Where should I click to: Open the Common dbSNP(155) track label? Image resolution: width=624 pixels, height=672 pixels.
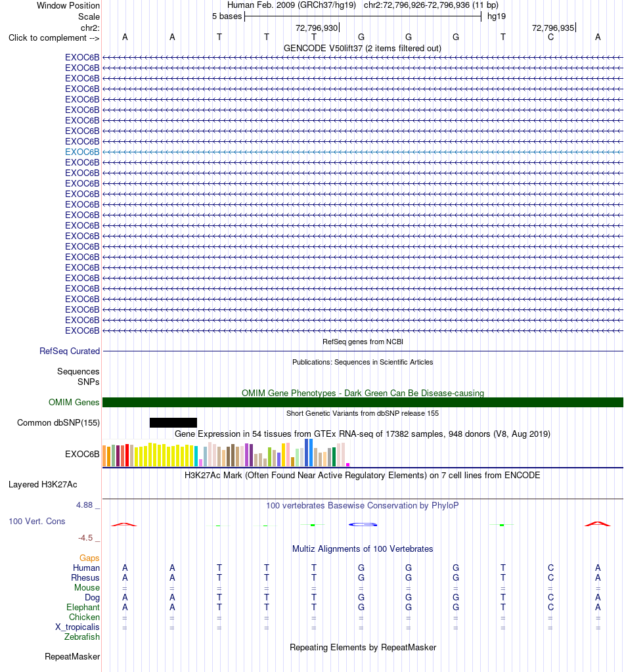point(58,422)
